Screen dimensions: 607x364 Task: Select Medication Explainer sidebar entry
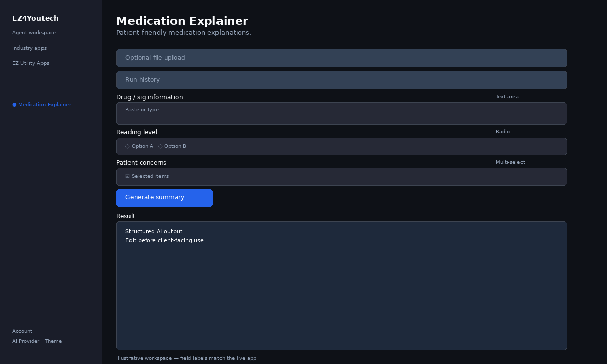coord(42,105)
